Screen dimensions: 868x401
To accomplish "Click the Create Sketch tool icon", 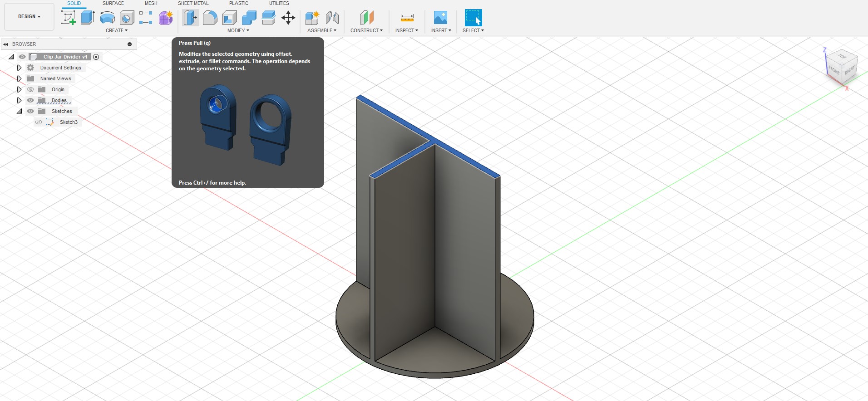I will point(68,18).
